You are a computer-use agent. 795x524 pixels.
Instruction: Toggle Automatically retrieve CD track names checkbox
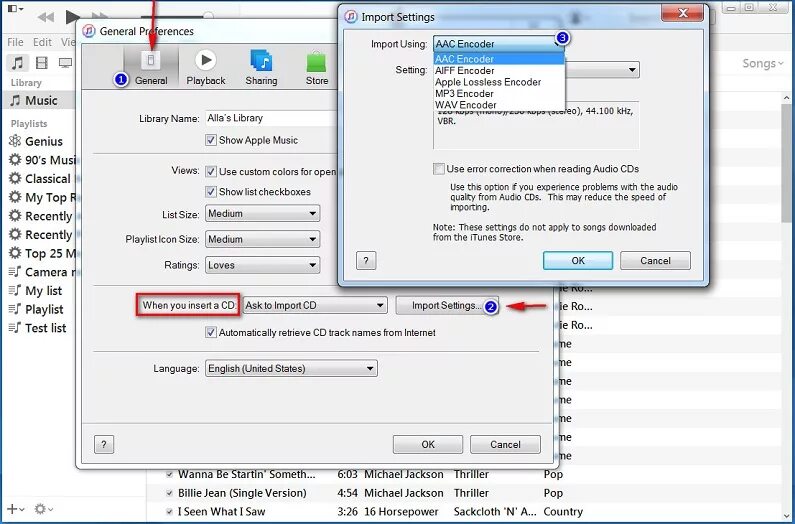click(211, 333)
